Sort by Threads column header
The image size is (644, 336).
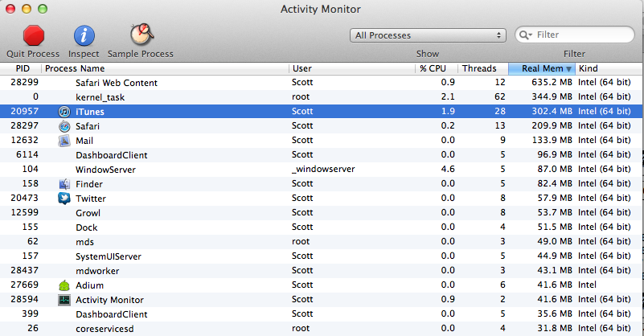pyautogui.click(x=479, y=68)
